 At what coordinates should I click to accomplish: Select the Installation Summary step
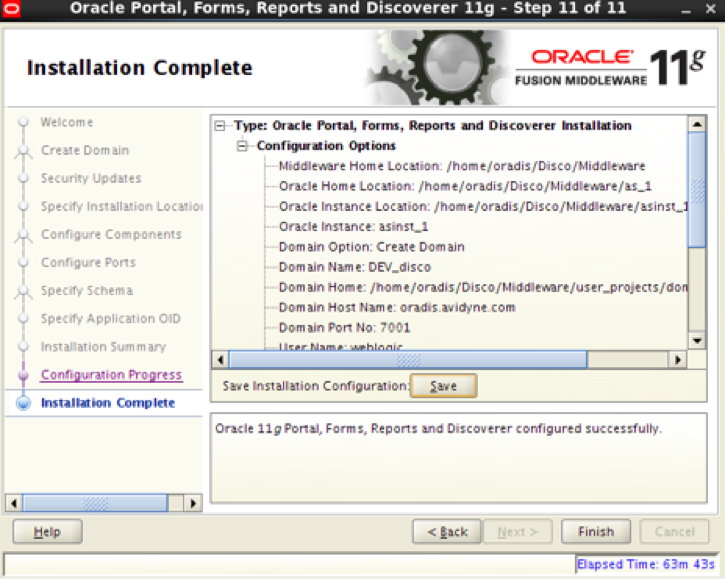tap(103, 347)
